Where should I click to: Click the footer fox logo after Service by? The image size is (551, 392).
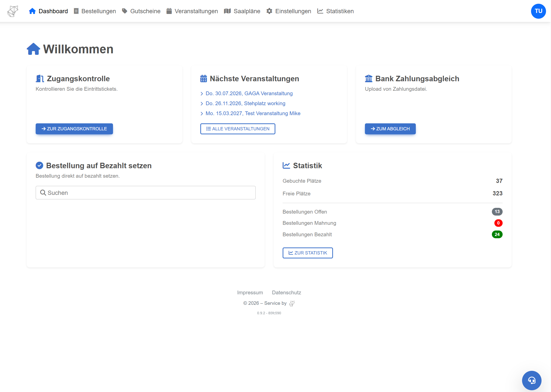292,303
